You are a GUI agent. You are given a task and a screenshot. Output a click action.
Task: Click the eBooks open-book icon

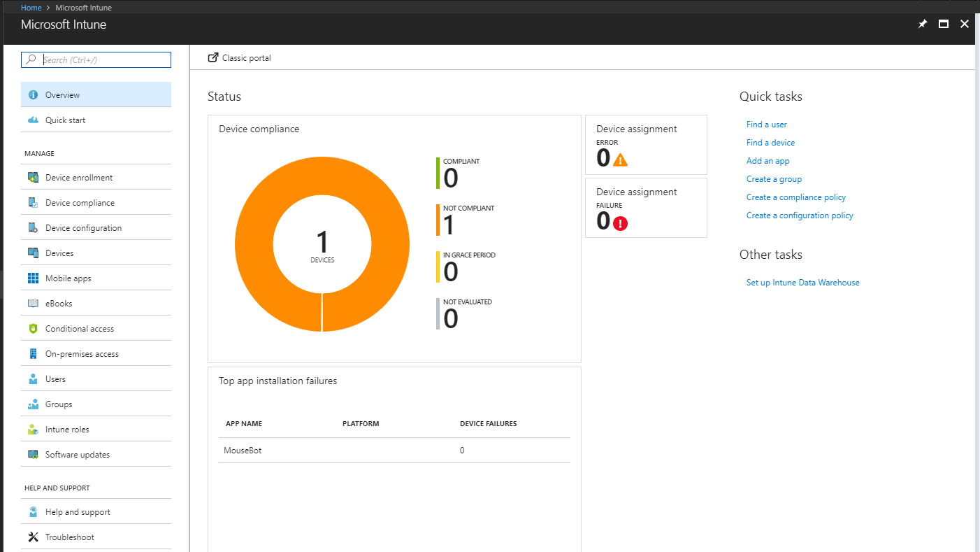[33, 304]
